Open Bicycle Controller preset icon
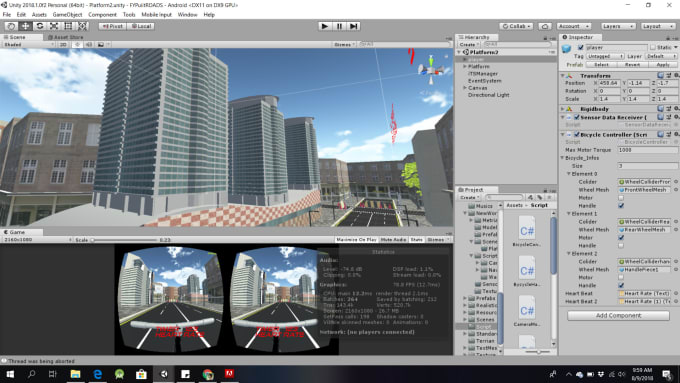 [x=669, y=134]
